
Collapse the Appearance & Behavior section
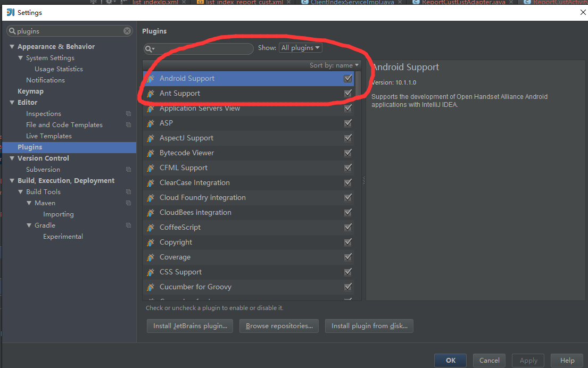point(12,46)
